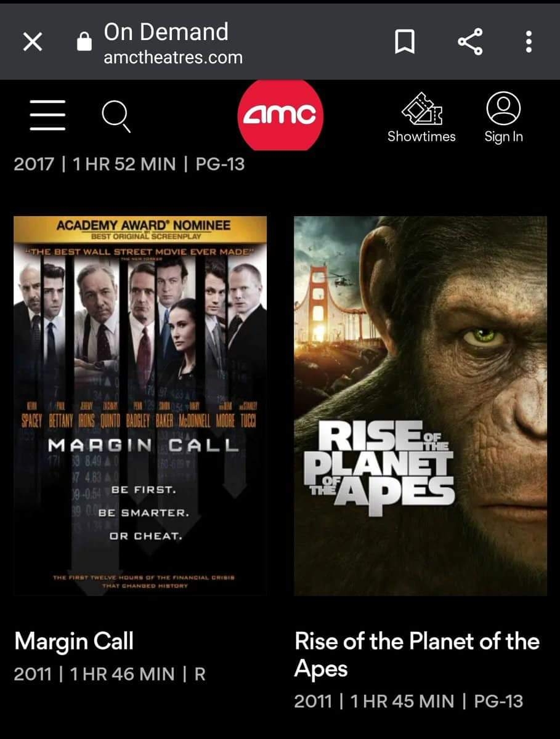
Task: Click the Showtimes text label
Action: [421, 137]
